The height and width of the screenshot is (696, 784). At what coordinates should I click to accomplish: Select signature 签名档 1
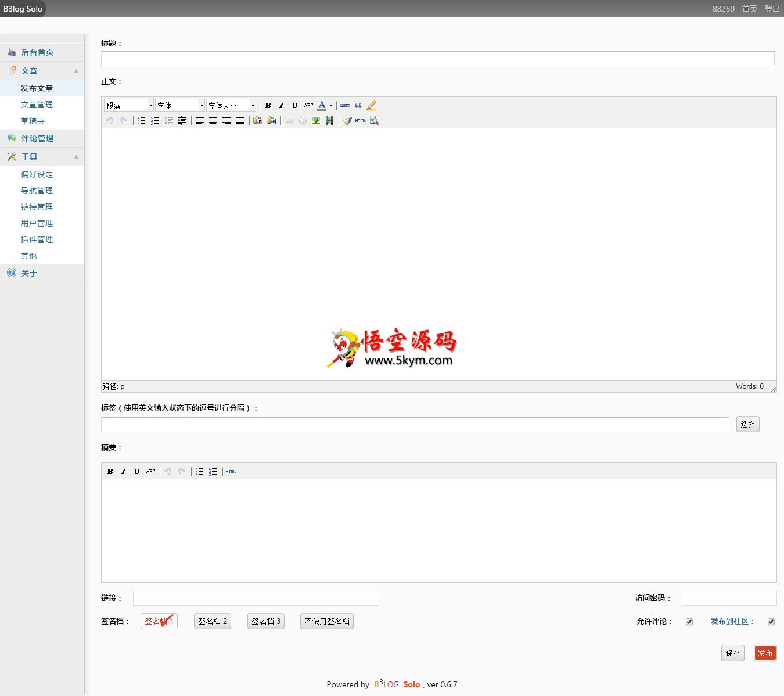point(159,621)
